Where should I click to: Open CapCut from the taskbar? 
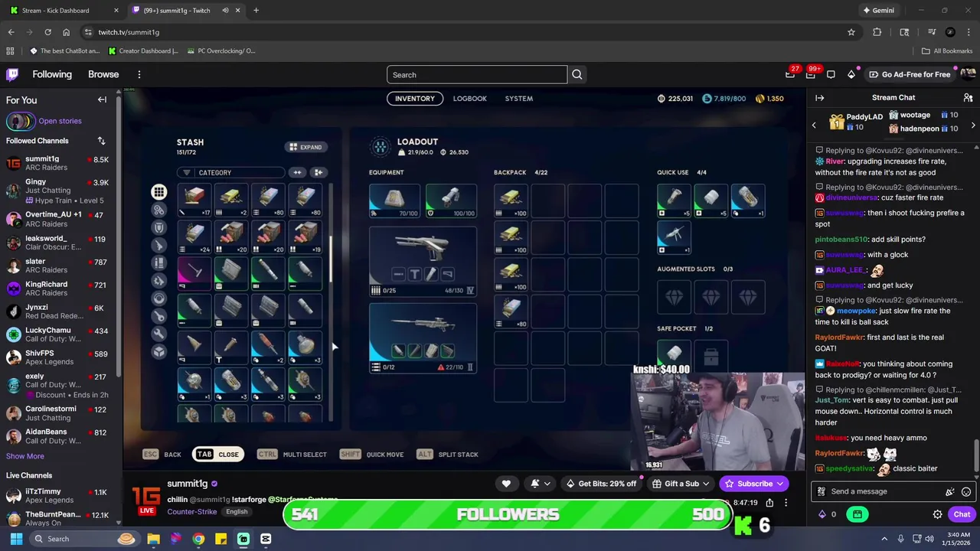pos(266,539)
